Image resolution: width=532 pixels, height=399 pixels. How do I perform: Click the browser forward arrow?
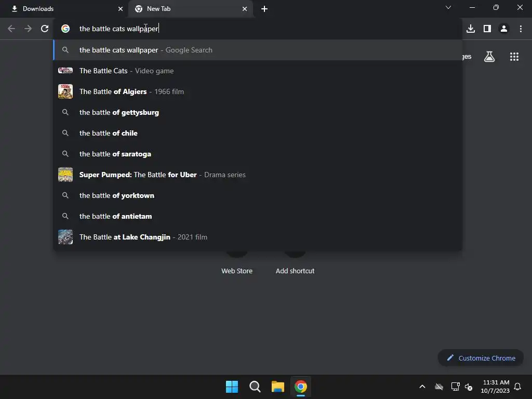28,29
